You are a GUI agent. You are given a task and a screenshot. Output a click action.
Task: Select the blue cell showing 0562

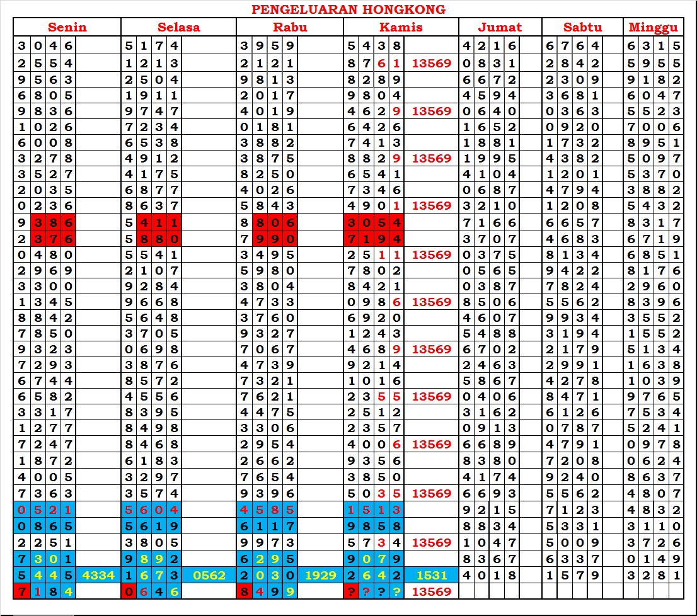point(209,575)
